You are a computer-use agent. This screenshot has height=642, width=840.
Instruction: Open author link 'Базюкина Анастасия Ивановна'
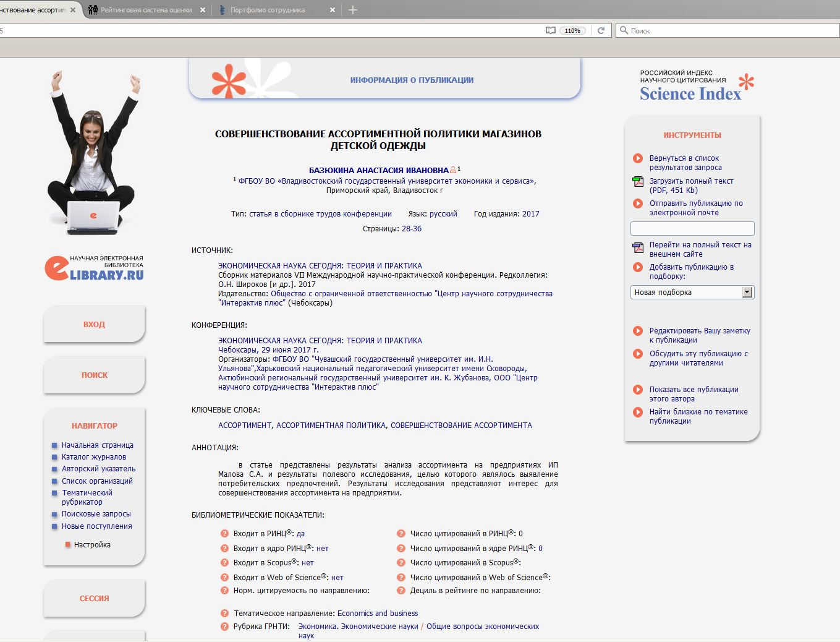[x=379, y=170]
